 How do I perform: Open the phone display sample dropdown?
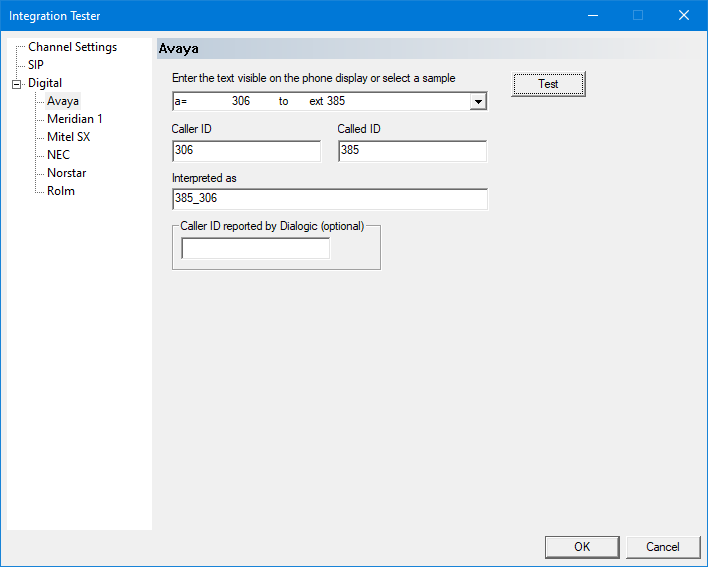coord(478,101)
